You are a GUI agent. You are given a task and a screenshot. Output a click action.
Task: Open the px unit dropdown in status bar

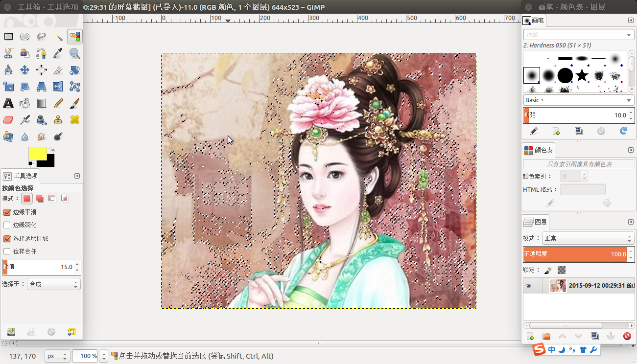57,356
